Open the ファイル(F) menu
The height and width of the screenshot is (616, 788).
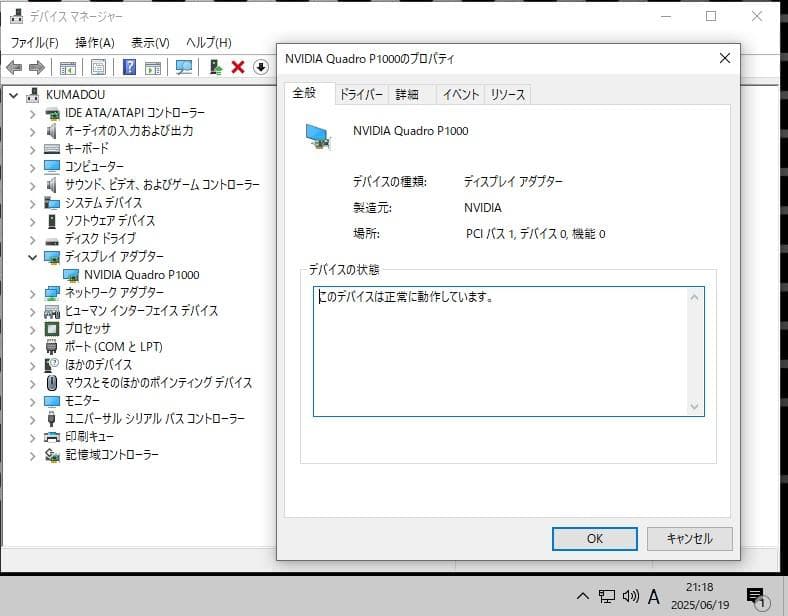[34, 43]
